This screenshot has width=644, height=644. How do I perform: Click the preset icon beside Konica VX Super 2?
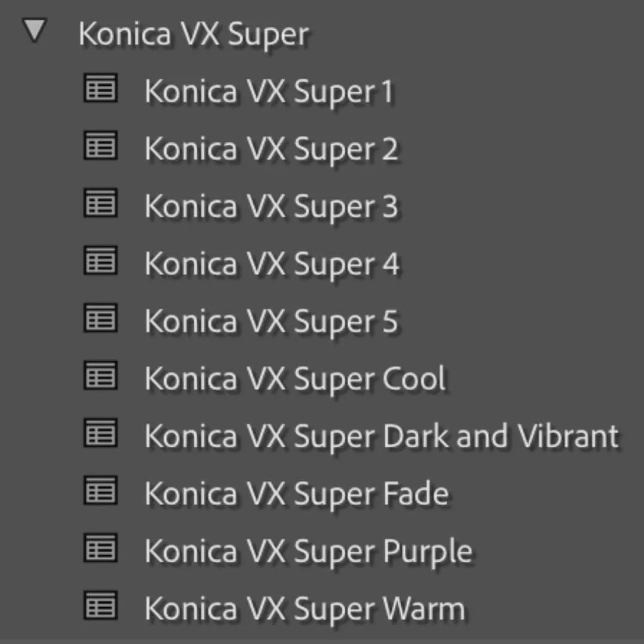click(x=100, y=145)
